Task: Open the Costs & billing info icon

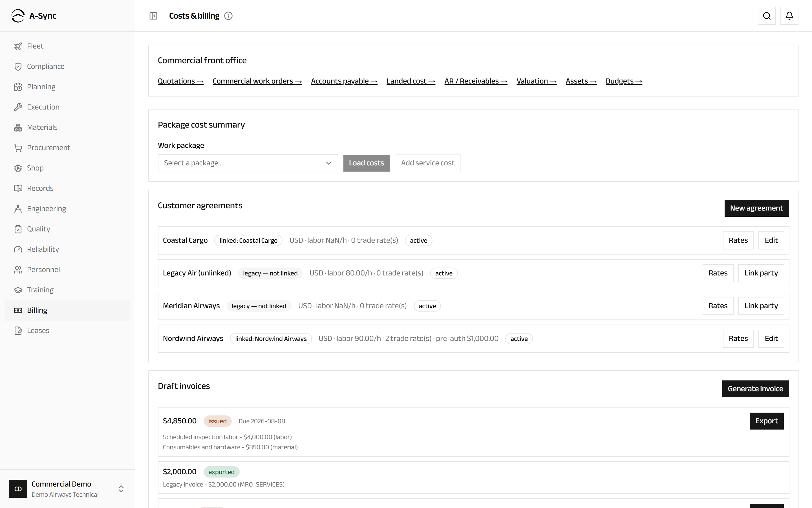Action: [x=228, y=16]
